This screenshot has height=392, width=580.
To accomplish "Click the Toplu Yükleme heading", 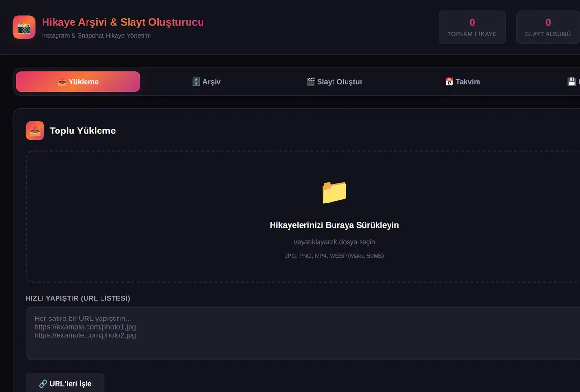I will click(83, 131).
